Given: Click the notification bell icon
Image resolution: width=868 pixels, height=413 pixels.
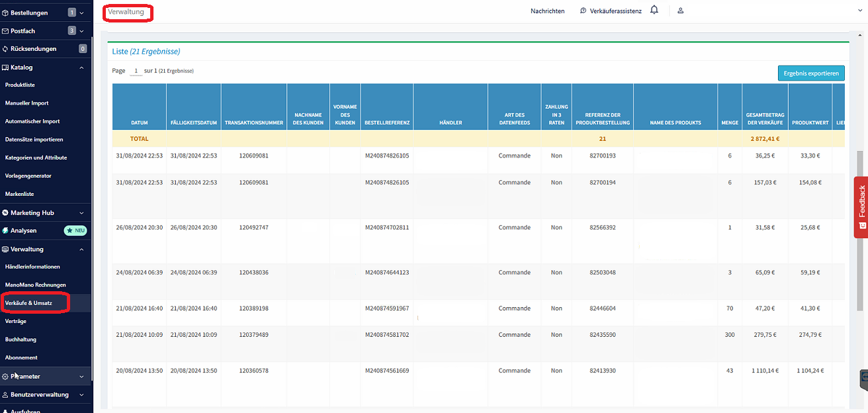Looking at the screenshot, I should coord(654,10).
